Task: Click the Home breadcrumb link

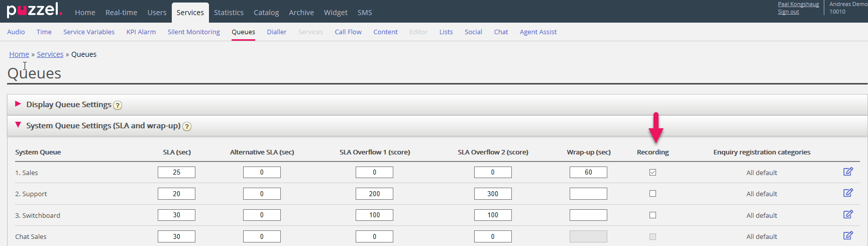Action: click(19, 54)
